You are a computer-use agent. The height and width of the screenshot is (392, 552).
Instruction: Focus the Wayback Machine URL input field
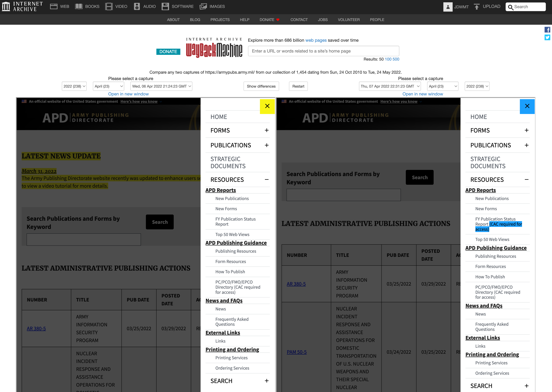pyautogui.click(x=323, y=51)
